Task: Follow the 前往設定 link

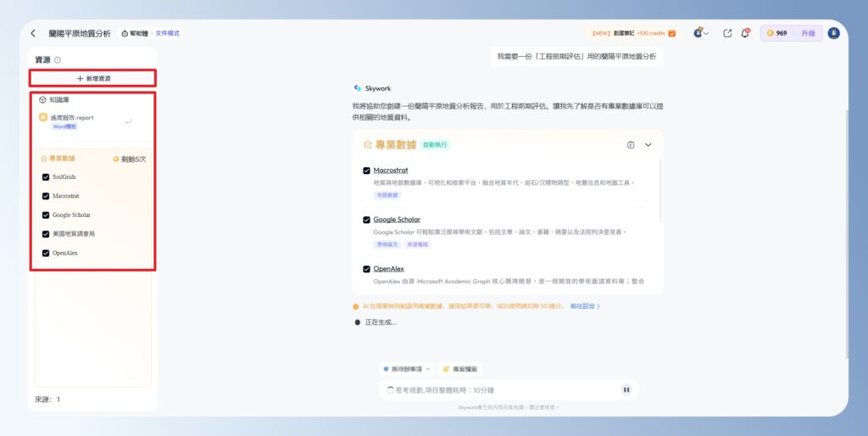Action: click(585, 306)
